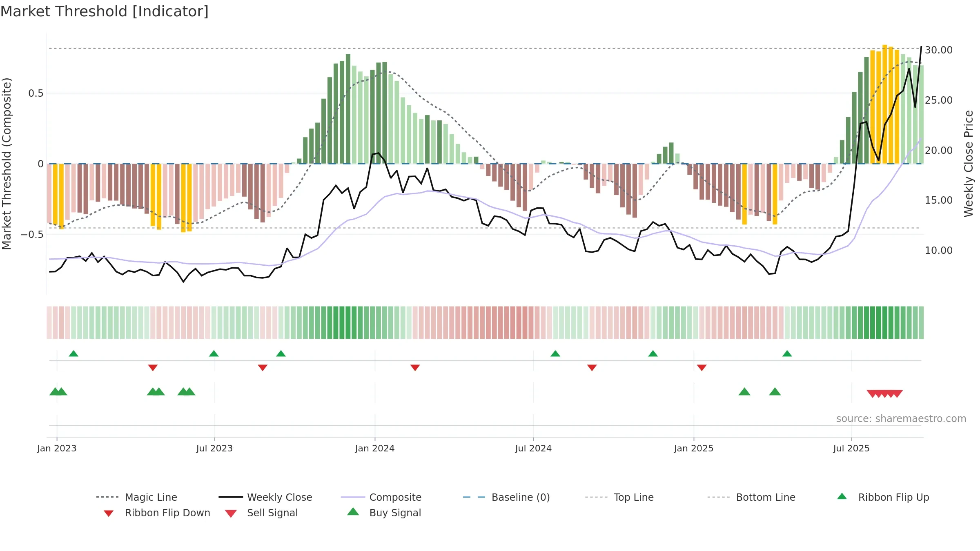Click the Jan 2024 x-axis label

pos(375,449)
